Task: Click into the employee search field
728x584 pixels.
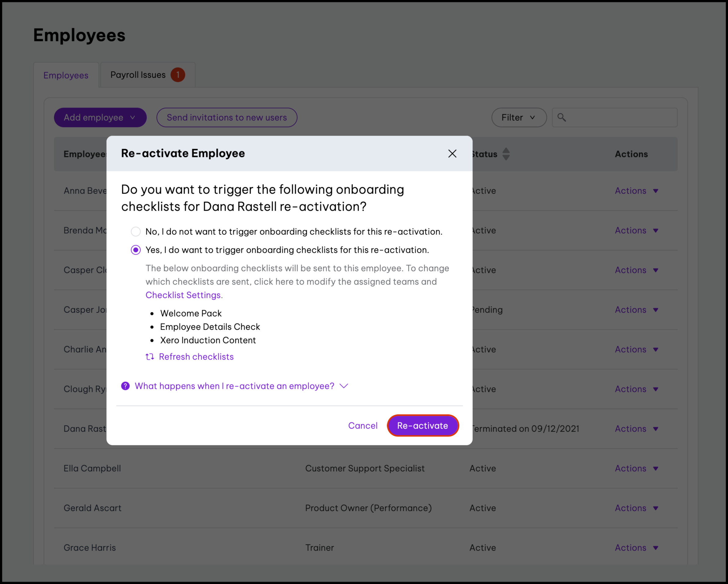Action: 621,117
